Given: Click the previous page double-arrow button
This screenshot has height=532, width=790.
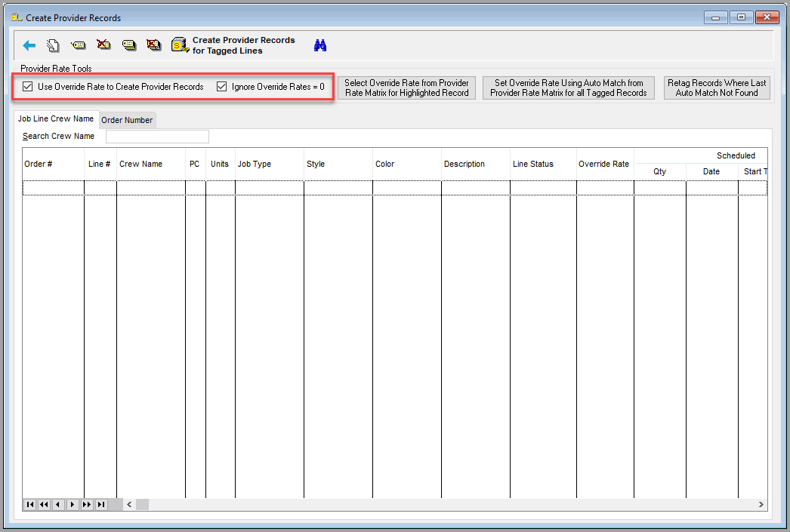Looking at the screenshot, I should [x=45, y=504].
